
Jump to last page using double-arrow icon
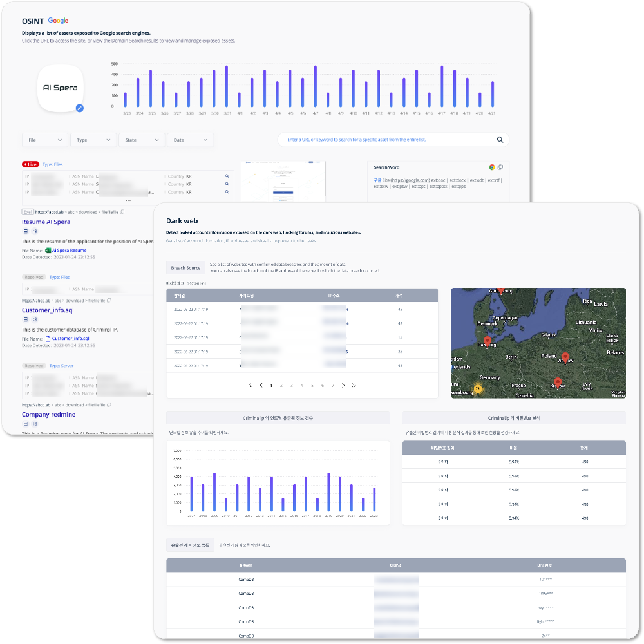354,385
